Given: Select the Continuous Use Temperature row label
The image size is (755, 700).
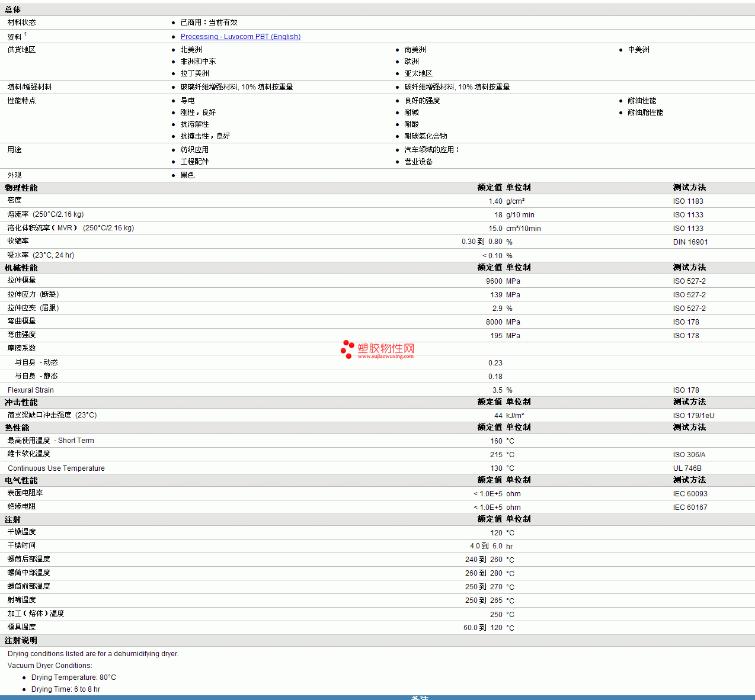Looking at the screenshot, I should 56,468.
